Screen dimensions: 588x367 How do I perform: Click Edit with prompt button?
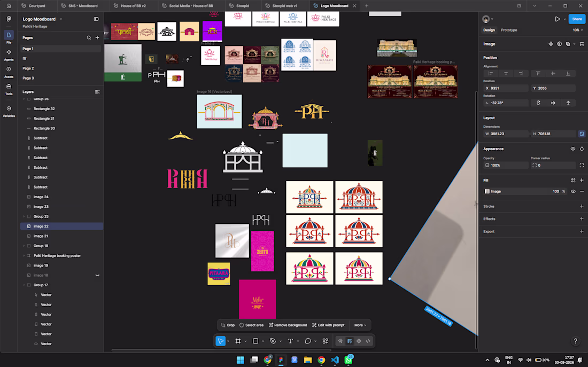coord(328,325)
